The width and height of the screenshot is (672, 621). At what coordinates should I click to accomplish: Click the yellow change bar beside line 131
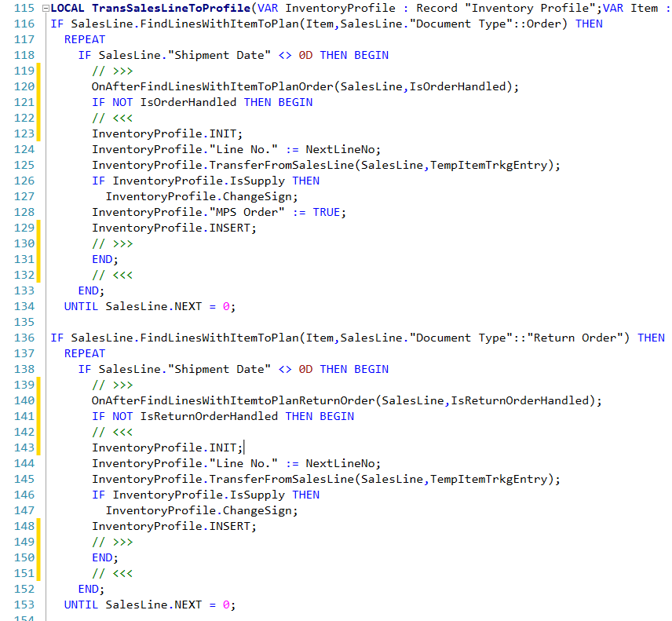click(x=39, y=259)
